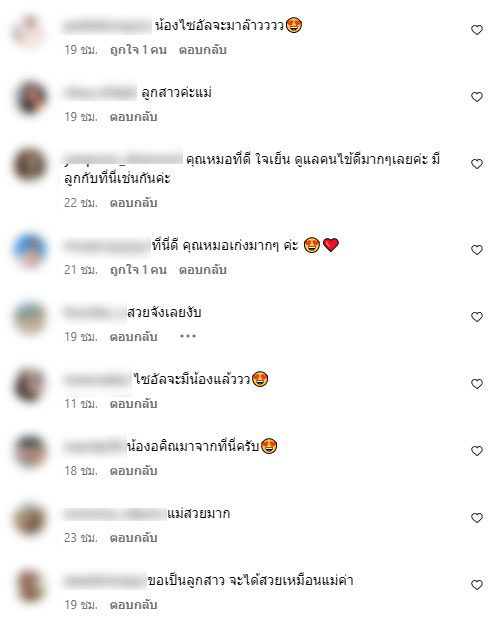Reply to the "น้องอคิณมาจากที่นี่ครับ" comment
The image size is (493, 620).
pos(133,471)
